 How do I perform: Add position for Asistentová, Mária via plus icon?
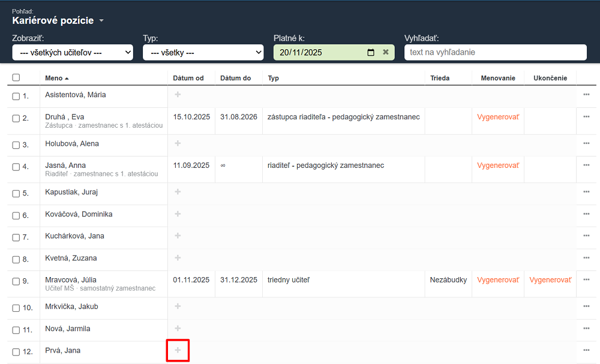(178, 94)
